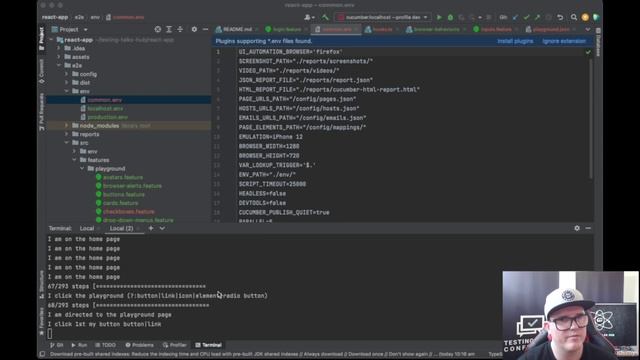Click the Build hammer icon
The image size is (640, 360).
point(325,18)
